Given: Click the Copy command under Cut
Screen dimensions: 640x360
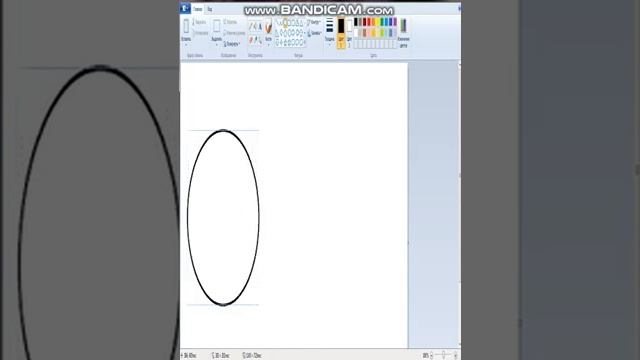Looking at the screenshot, I should (x=200, y=33).
